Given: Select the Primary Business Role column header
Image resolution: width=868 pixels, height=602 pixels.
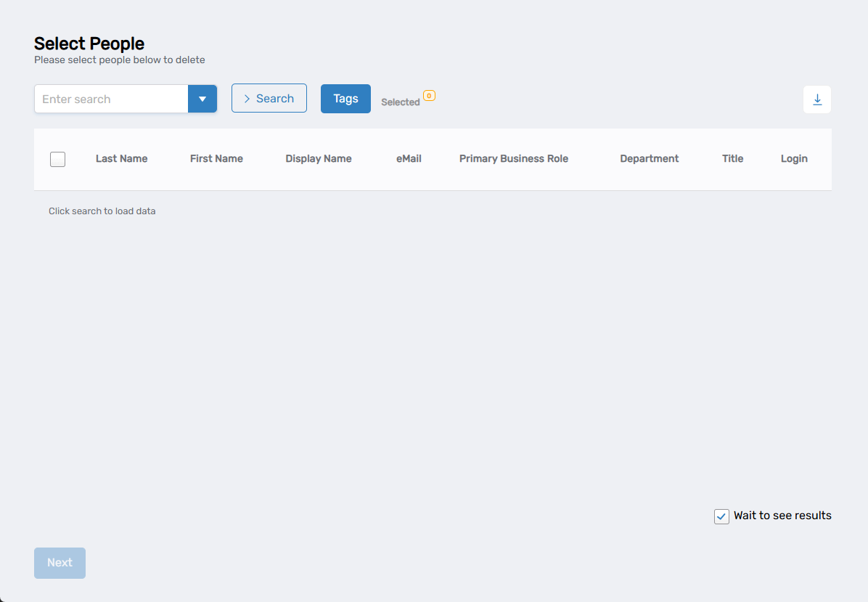Looking at the screenshot, I should 514,159.
